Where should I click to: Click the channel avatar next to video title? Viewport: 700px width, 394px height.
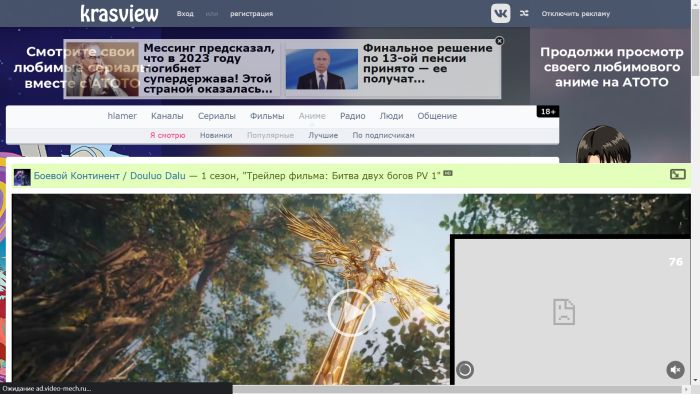(22, 177)
